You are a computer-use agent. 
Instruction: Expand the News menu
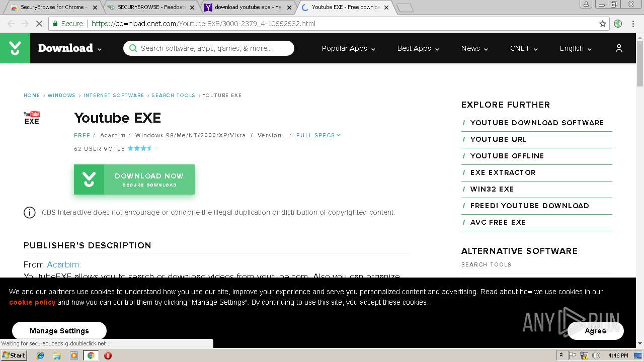pyautogui.click(x=474, y=48)
